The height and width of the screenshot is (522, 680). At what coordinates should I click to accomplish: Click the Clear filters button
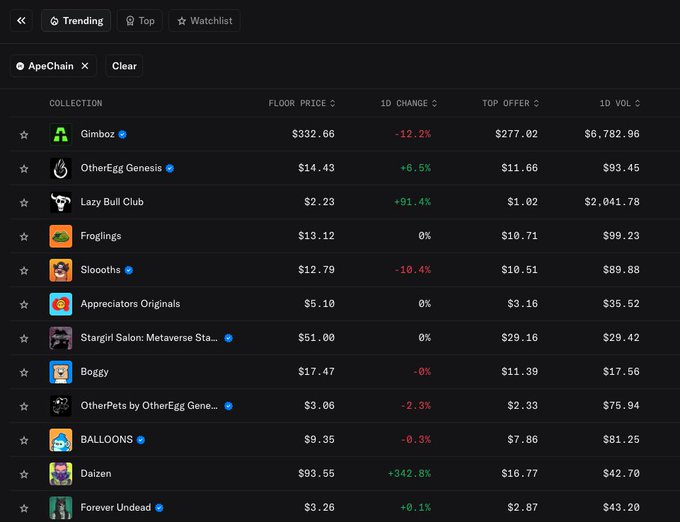pos(124,66)
